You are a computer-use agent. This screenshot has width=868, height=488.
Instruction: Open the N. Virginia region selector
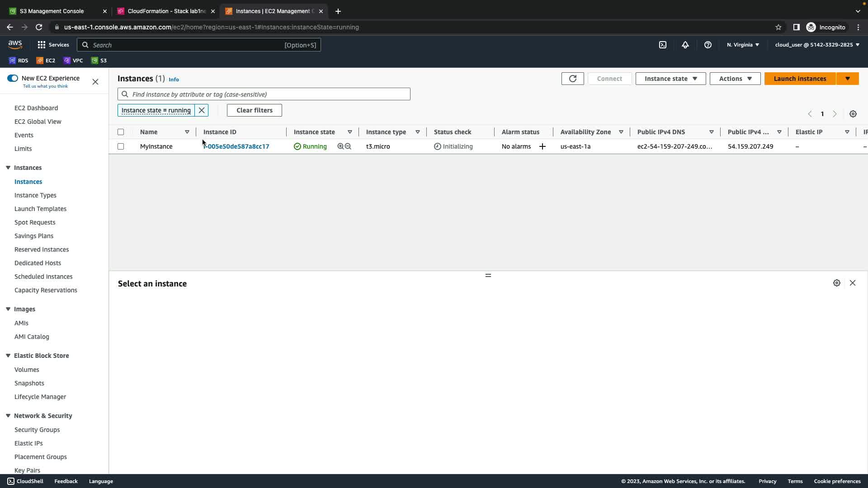743,45
